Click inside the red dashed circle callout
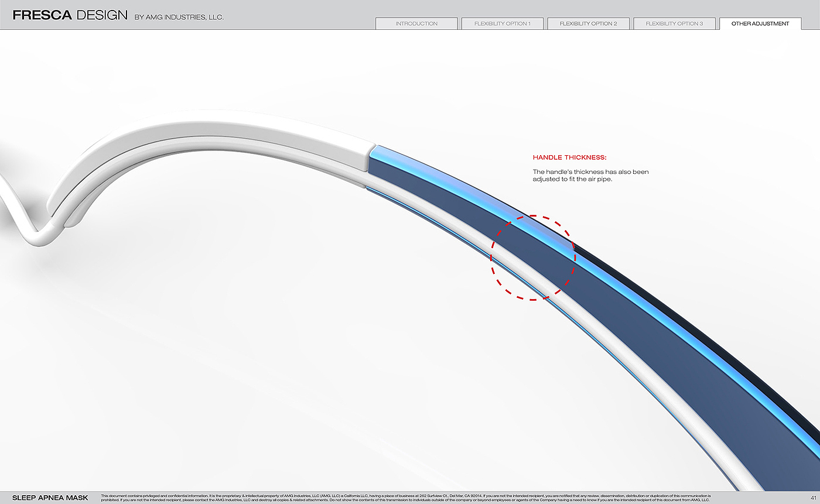This screenshot has width=820, height=504. pyautogui.click(x=533, y=258)
